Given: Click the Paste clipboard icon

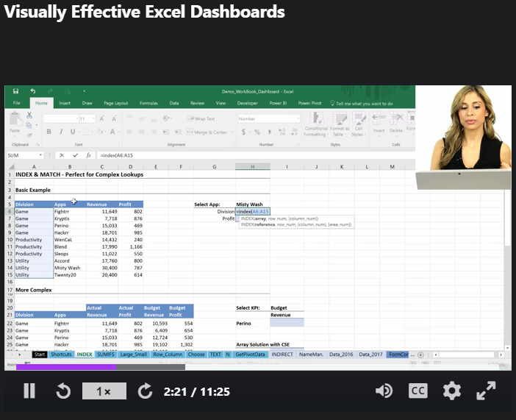Looking at the screenshot, I should [15, 119].
